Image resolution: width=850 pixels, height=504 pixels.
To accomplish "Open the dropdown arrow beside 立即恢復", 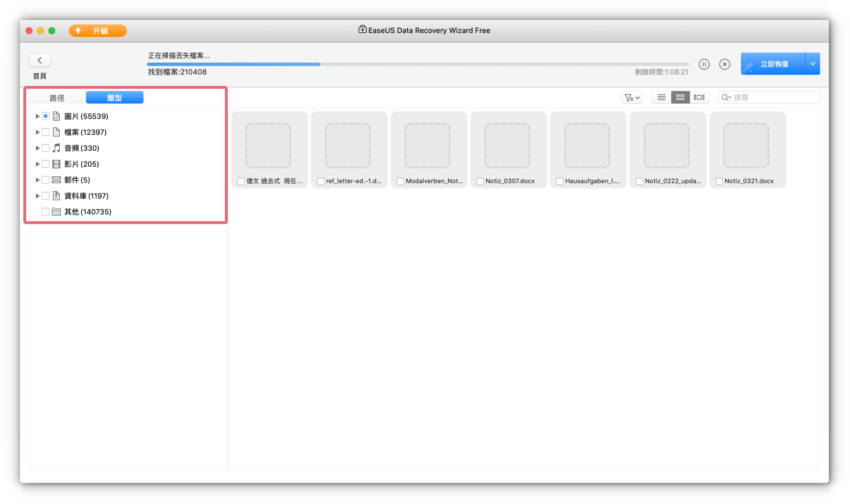I will (x=812, y=64).
